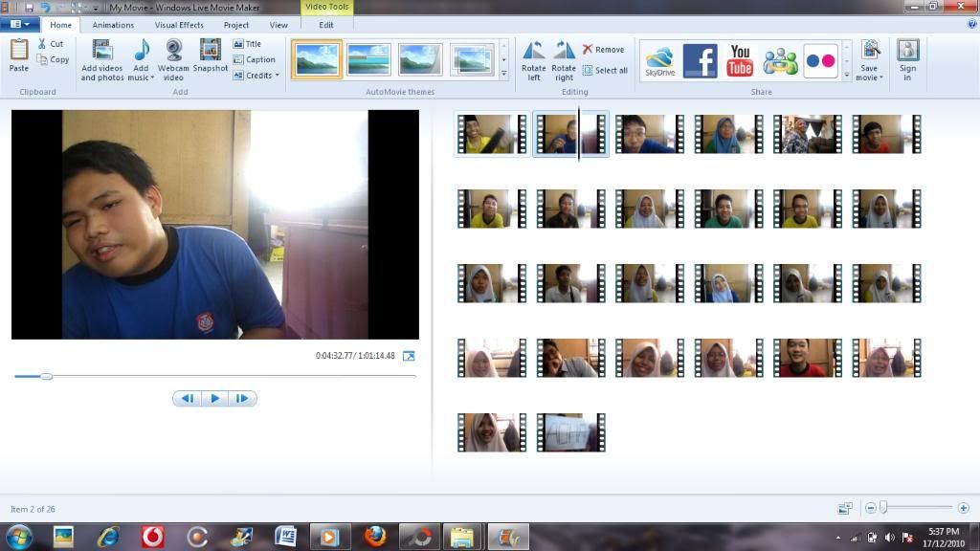
Task: Open Firefox from the taskbar
Action: [x=375, y=537]
